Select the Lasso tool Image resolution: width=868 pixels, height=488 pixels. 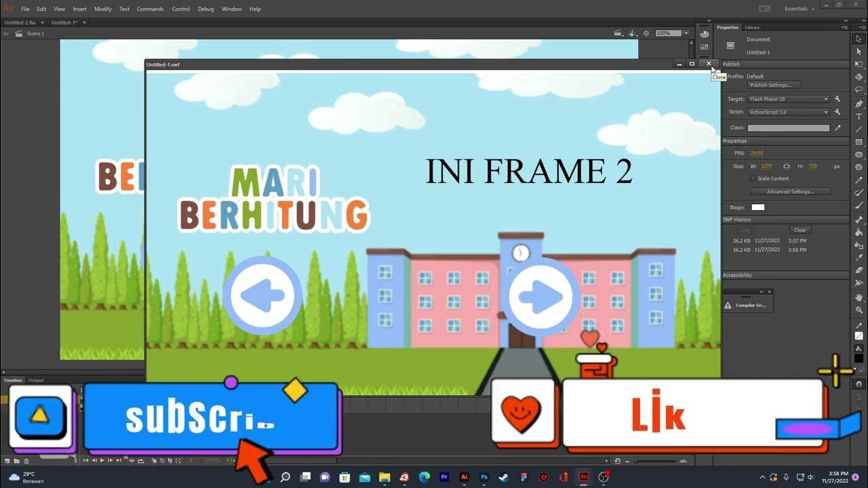(859, 89)
